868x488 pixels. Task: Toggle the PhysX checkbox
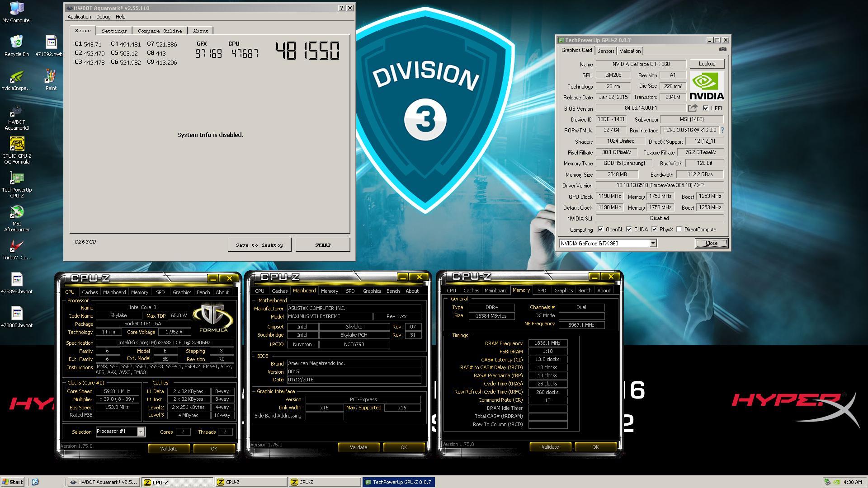tap(654, 230)
